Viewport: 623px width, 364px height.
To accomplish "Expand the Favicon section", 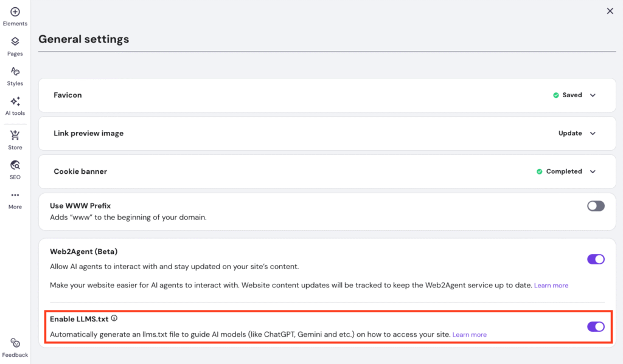I will [593, 95].
